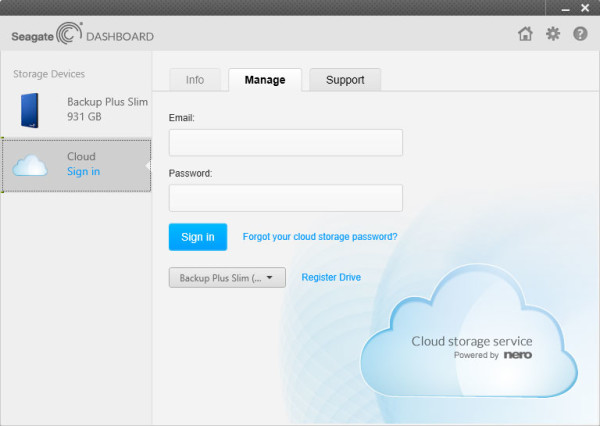
Task: Switch to the Manage tab
Action: [265, 80]
